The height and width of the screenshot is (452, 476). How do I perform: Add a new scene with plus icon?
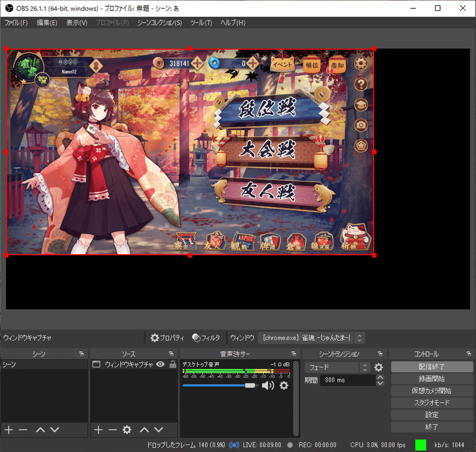9,429
